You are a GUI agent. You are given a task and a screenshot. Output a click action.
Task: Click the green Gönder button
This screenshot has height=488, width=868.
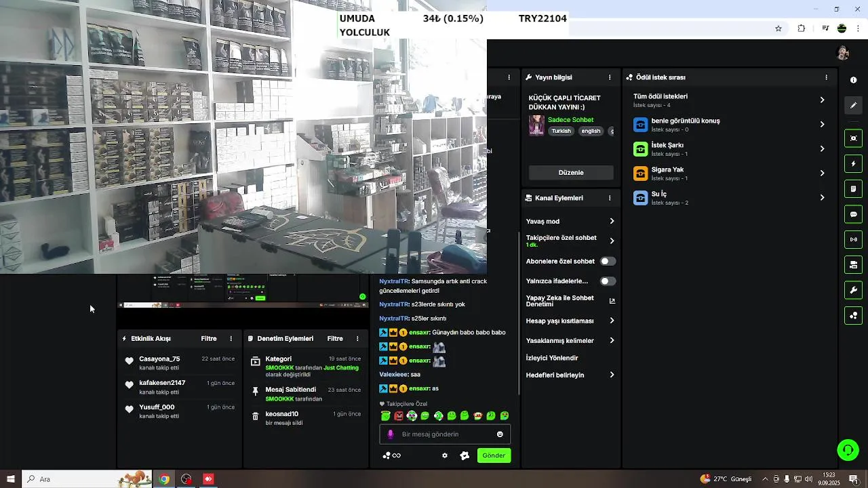click(494, 455)
